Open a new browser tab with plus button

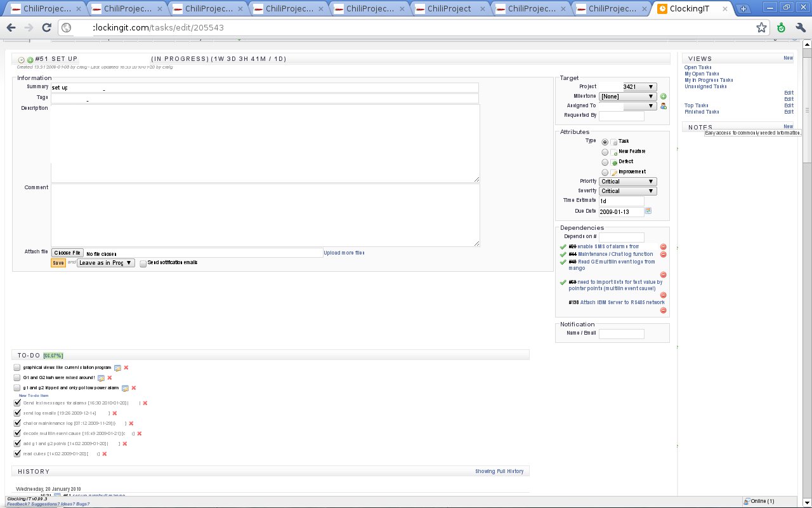pyautogui.click(x=743, y=9)
